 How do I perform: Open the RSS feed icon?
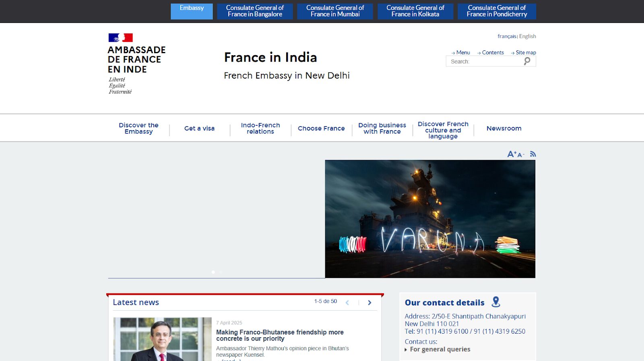tap(533, 154)
